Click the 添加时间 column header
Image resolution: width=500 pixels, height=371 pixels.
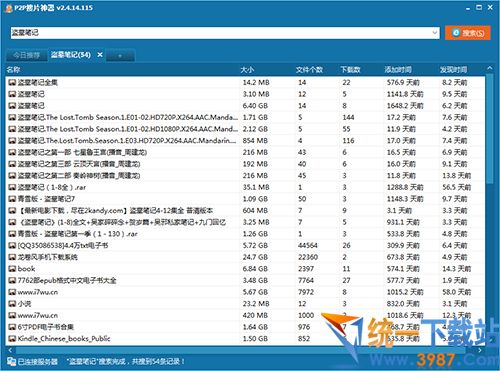pyautogui.click(x=398, y=70)
